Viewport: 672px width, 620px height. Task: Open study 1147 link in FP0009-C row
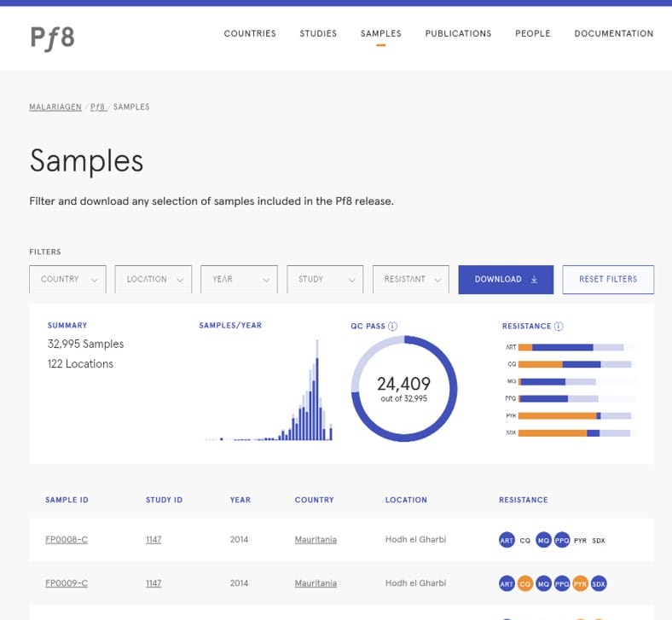coord(154,583)
